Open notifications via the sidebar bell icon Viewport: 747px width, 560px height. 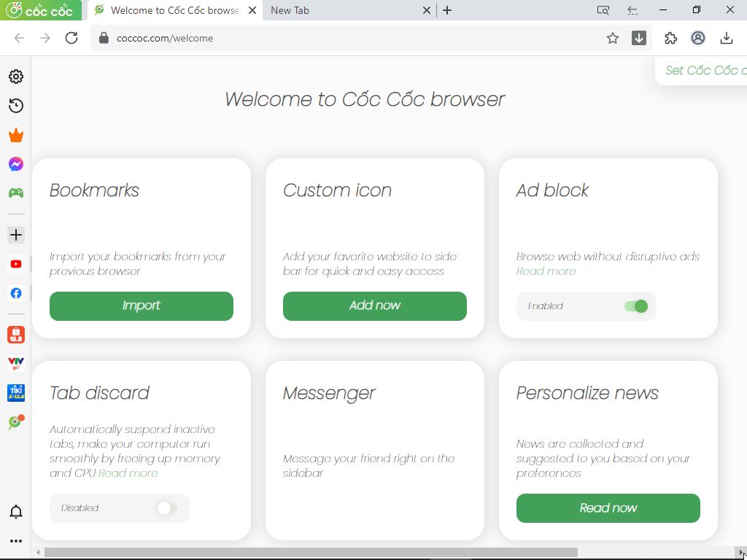coord(16,512)
